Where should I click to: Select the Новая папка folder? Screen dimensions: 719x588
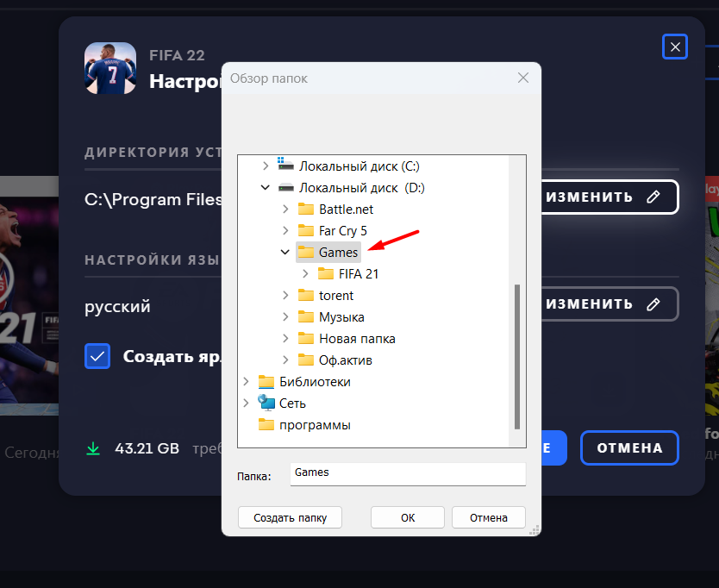pyautogui.click(x=357, y=339)
